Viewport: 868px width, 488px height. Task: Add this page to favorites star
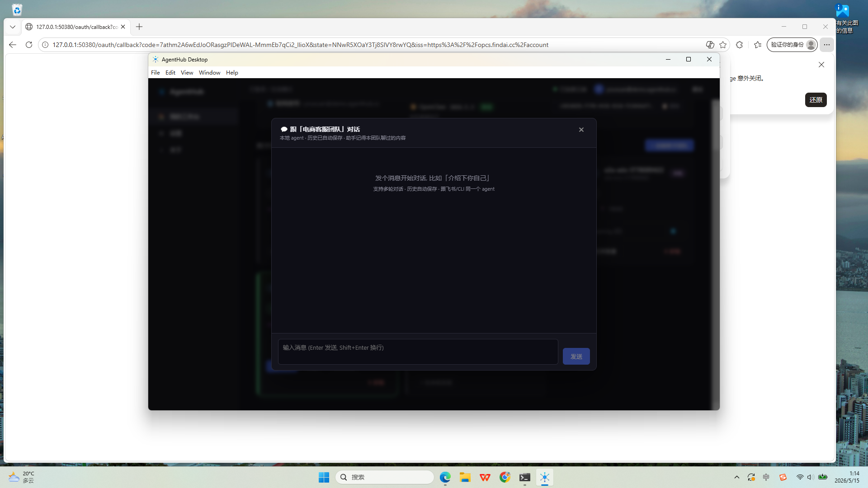[723, 45]
